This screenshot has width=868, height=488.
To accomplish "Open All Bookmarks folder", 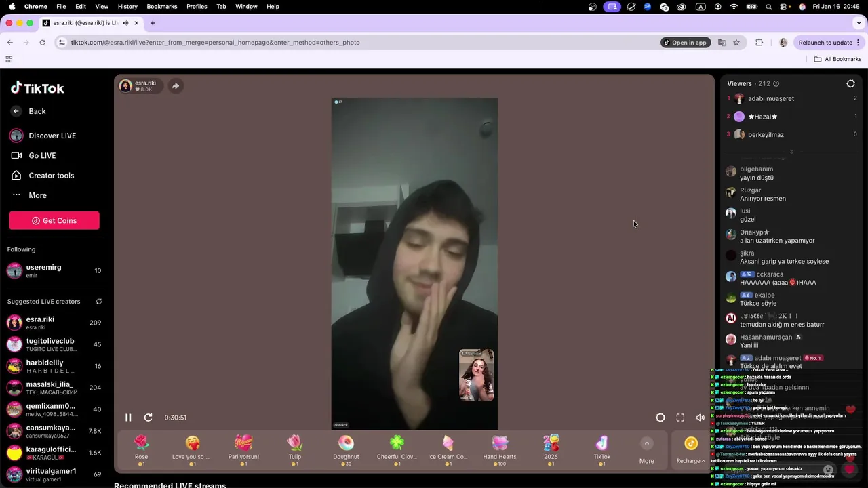I will 837,60.
